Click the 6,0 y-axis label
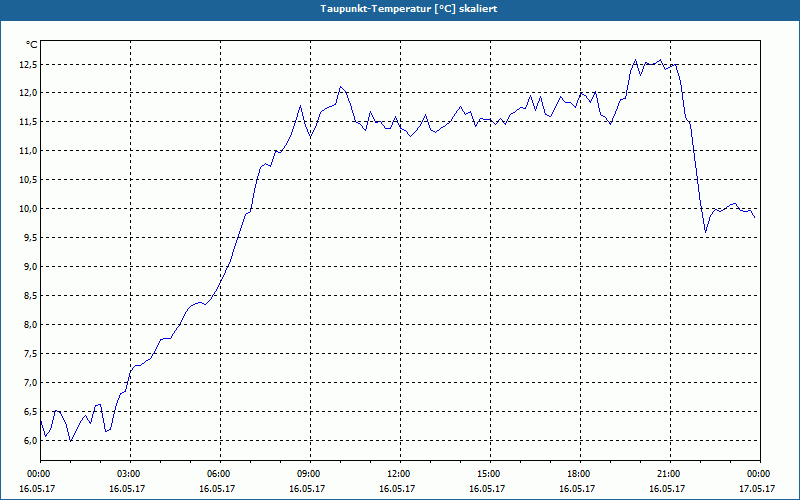The image size is (800, 500). click(30, 441)
